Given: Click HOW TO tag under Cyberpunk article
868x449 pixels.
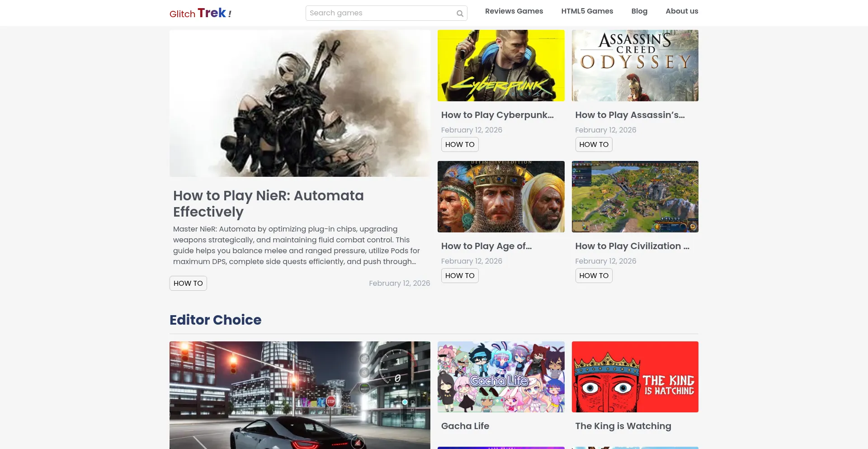Looking at the screenshot, I should [460, 144].
